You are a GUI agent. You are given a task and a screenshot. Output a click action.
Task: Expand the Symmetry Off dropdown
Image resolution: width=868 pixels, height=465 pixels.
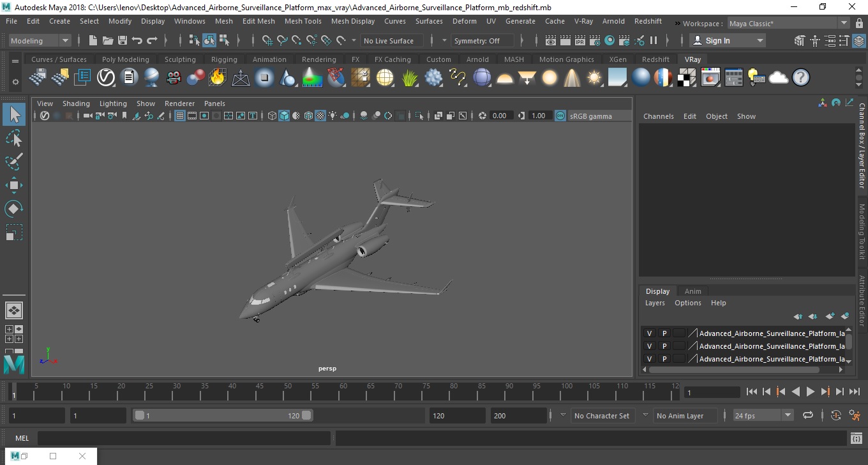pyautogui.click(x=483, y=40)
